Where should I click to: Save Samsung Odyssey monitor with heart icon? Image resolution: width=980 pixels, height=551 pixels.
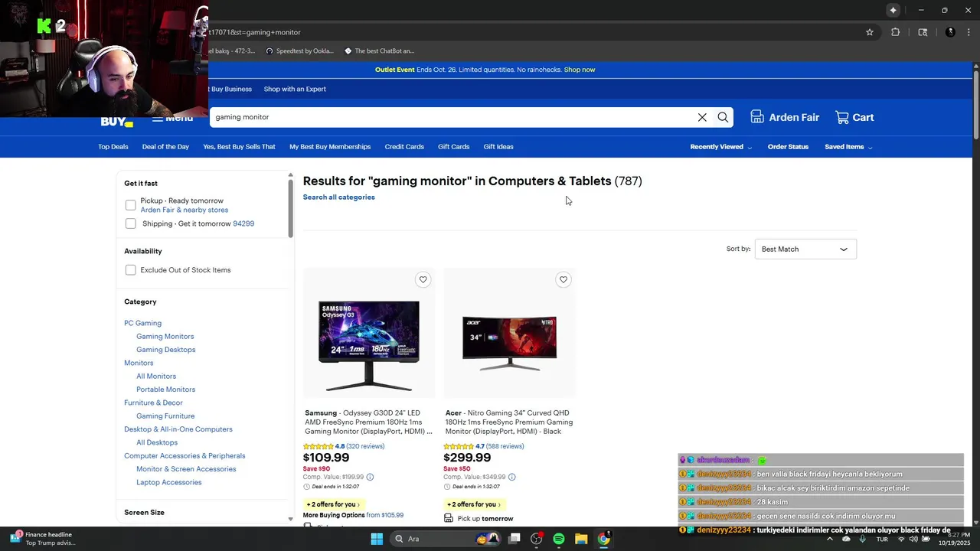click(x=423, y=279)
